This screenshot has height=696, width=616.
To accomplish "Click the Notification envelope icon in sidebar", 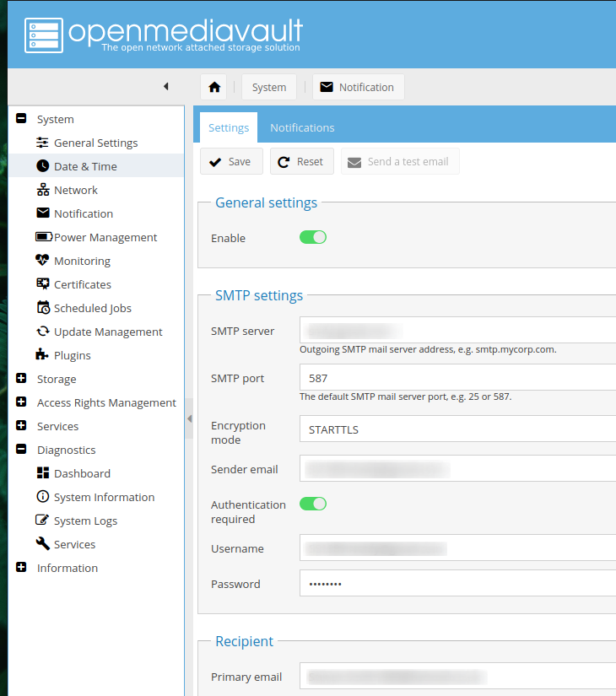I will (43, 213).
